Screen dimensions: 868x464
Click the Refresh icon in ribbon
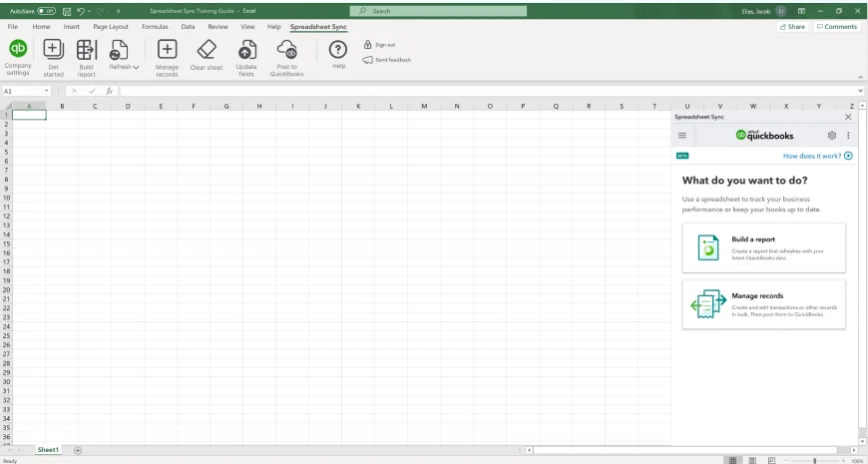coord(119,49)
